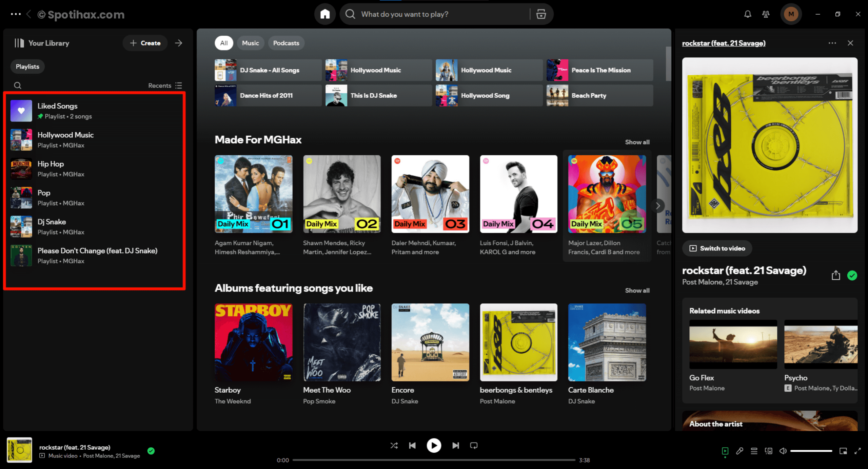This screenshot has width=868, height=469.
Task: Select the All filter chip
Action: [224, 43]
